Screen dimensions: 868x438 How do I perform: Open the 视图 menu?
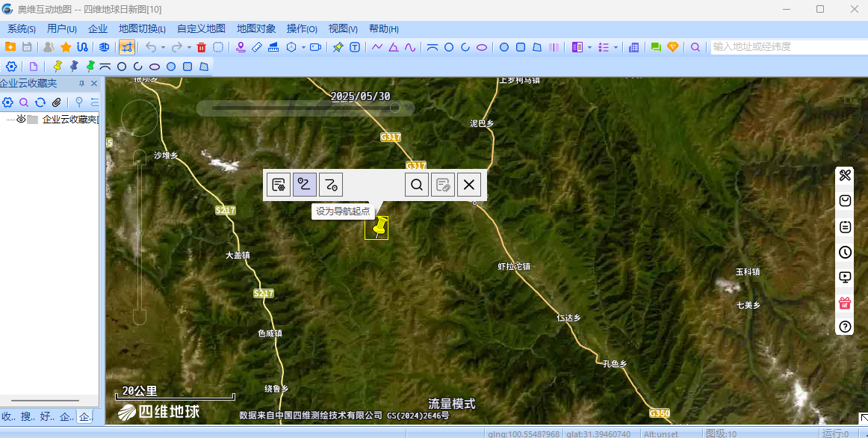342,28
